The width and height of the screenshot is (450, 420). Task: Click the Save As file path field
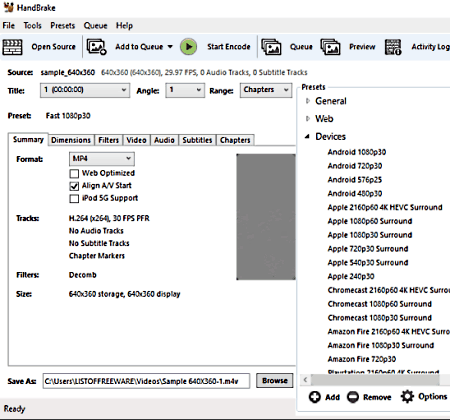click(146, 381)
